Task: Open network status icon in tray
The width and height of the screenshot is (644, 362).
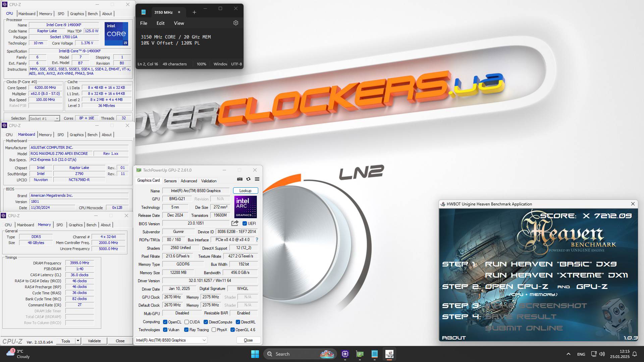Action: 594,354
